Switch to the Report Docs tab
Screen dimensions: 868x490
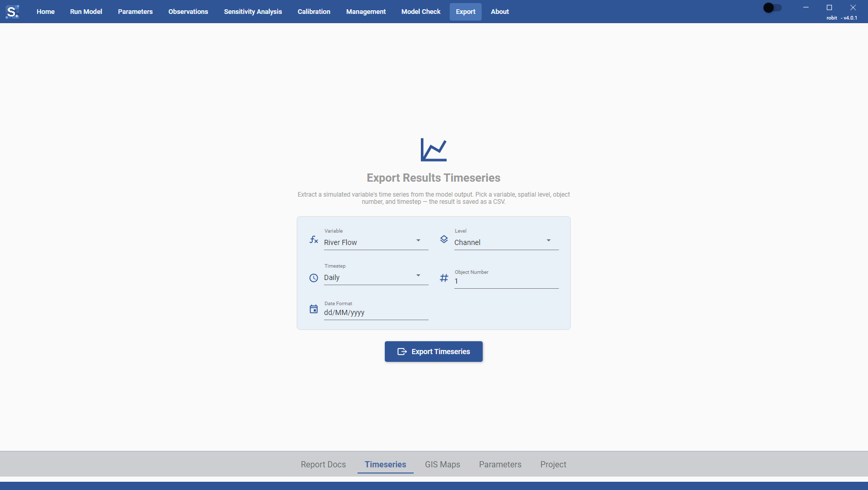324,464
